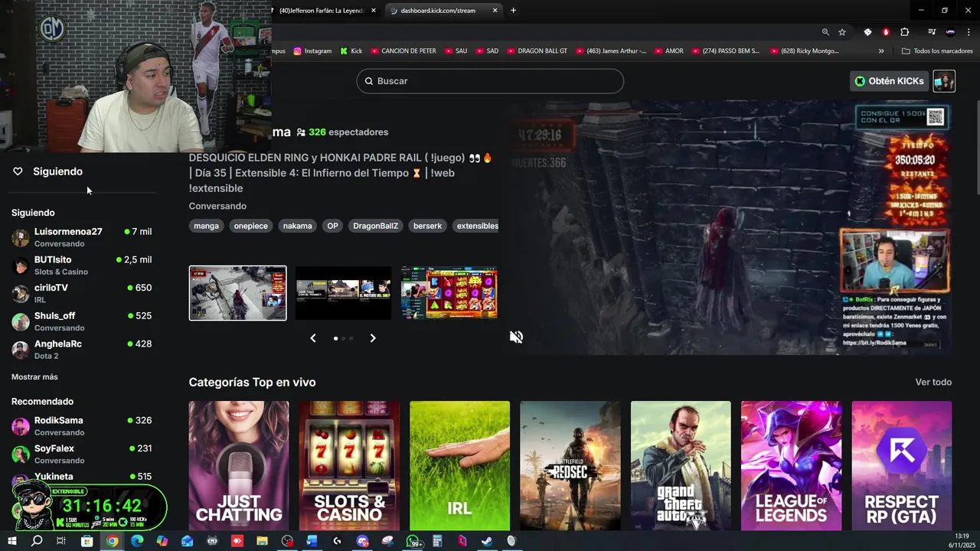Click the onepiece tag
This screenshot has height=551, width=980.
(250, 226)
